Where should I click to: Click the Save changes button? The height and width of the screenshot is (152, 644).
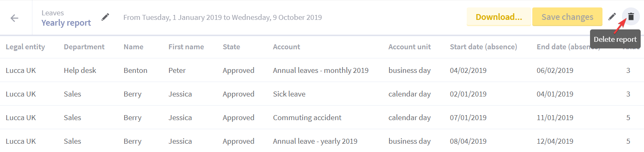click(x=567, y=17)
